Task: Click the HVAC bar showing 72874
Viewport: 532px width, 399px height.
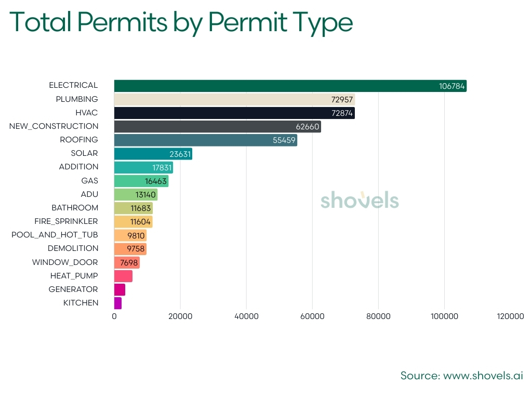Action: point(234,113)
